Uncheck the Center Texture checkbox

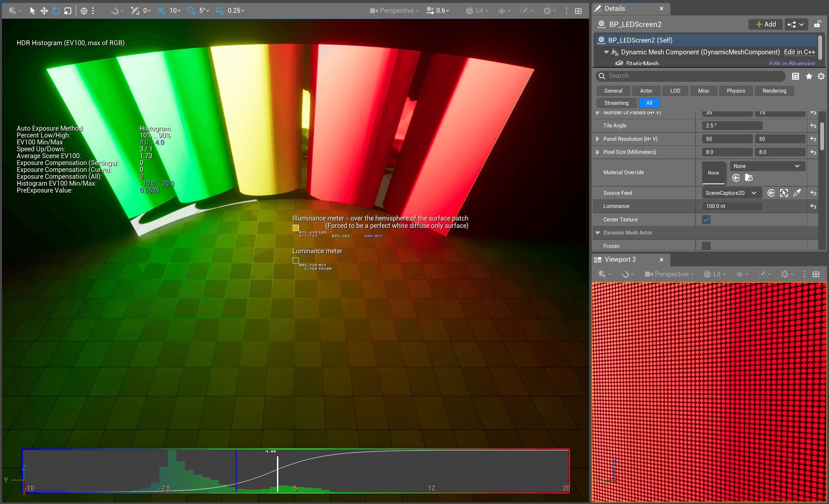pos(706,219)
